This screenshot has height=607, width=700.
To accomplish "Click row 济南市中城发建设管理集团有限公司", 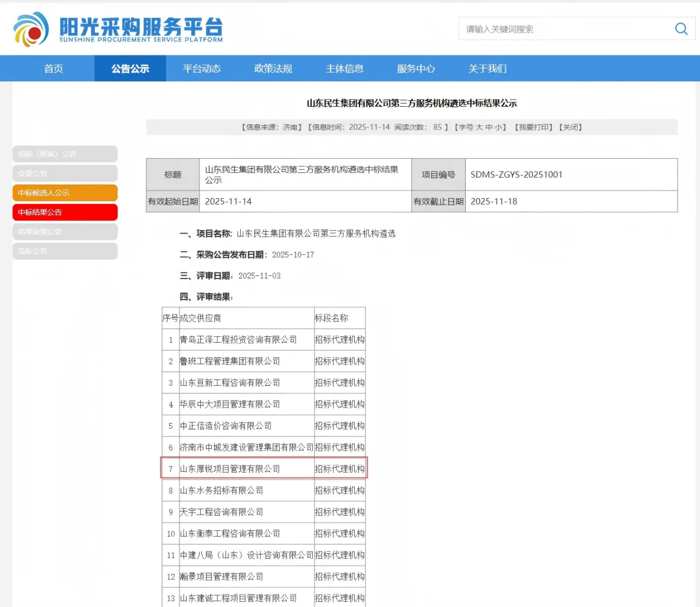I will pyautogui.click(x=264, y=447).
